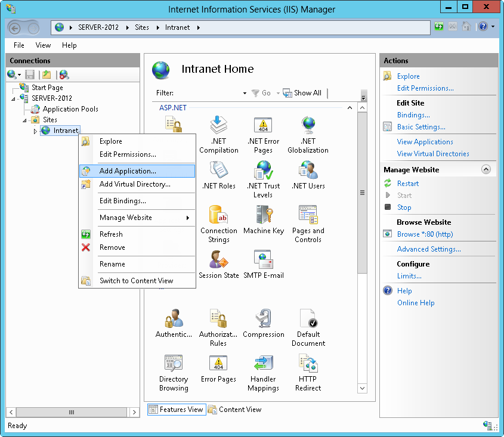Open the Filter dropdown arrow
Screen dimensions: 504x437
click(245, 93)
